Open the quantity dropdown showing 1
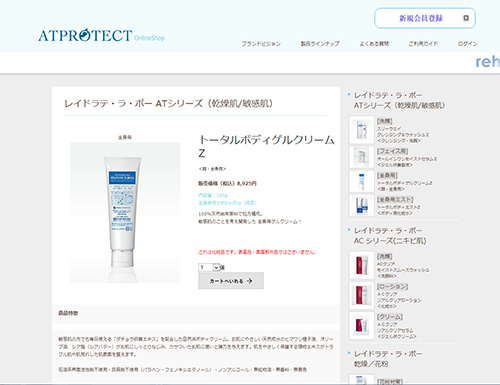Screen dimensions: 500x385 point(209,267)
